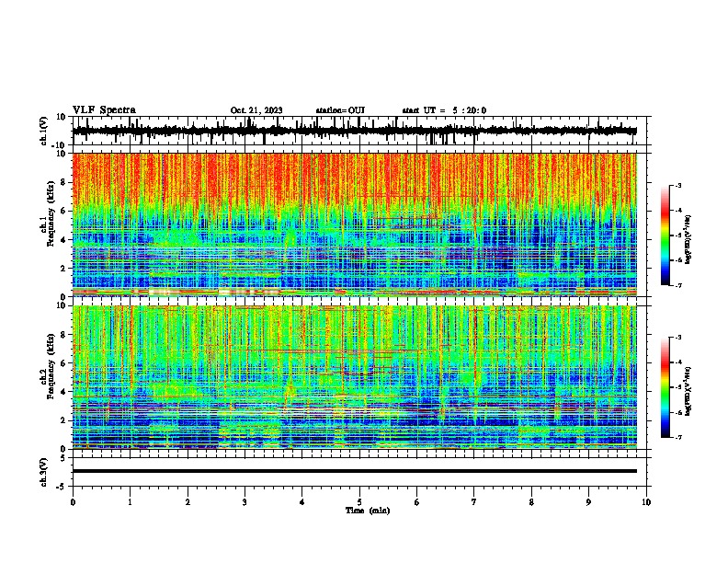Click time axis tick label "3"
Viewport: 728px width, 563px height.
[x=245, y=502]
